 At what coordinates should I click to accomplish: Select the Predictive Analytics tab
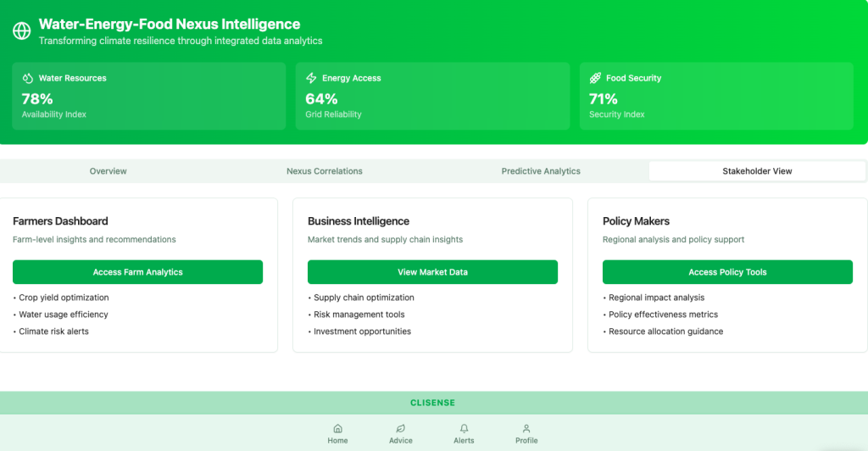pos(541,171)
